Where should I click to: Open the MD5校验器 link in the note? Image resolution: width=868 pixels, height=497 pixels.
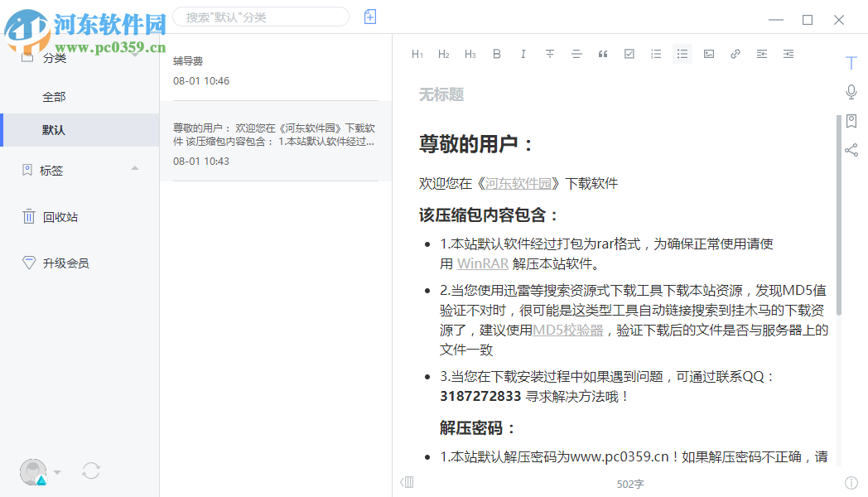coord(571,330)
